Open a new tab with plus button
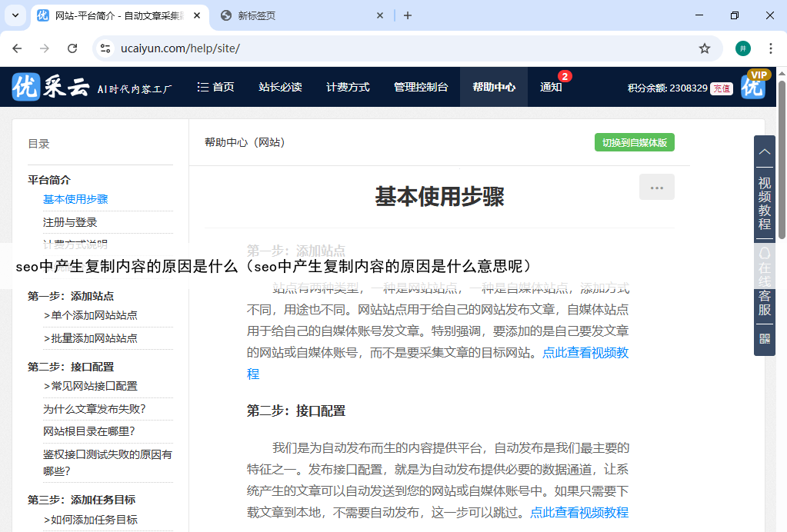 click(x=408, y=15)
